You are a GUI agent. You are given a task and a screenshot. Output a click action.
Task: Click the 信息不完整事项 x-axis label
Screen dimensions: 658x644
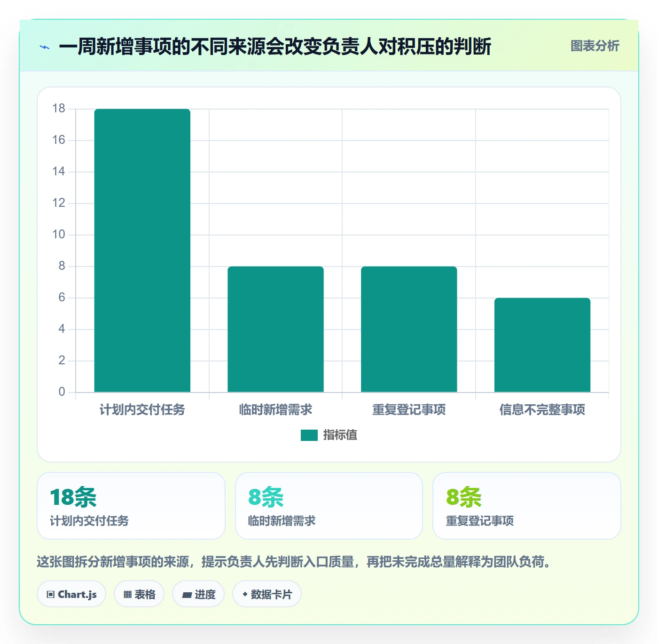pos(542,410)
